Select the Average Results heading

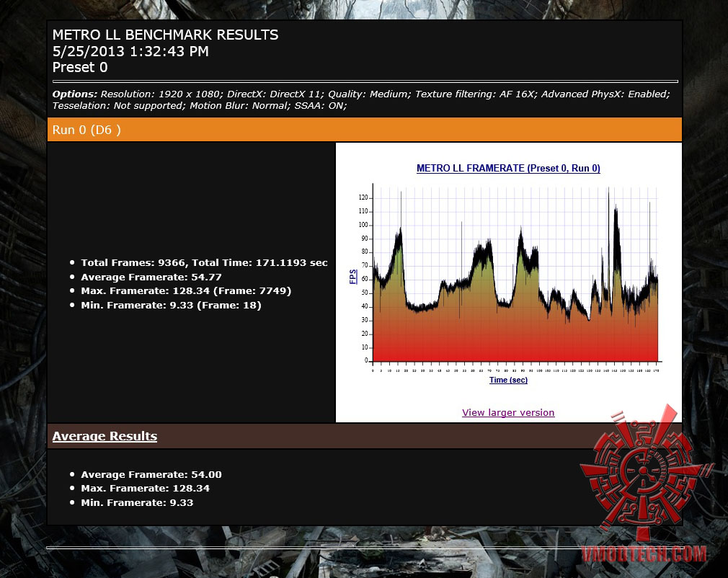point(105,436)
